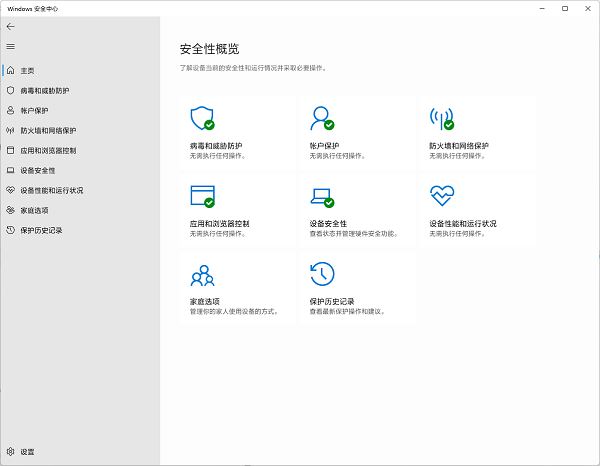Click the shield icon in sidebar

click(x=11, y=90)
